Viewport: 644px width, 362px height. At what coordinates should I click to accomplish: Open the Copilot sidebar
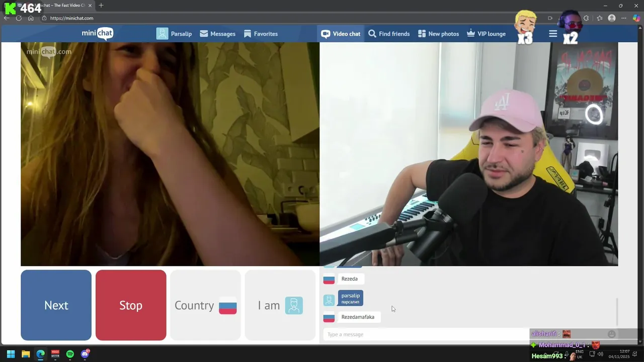coord(637,18)
